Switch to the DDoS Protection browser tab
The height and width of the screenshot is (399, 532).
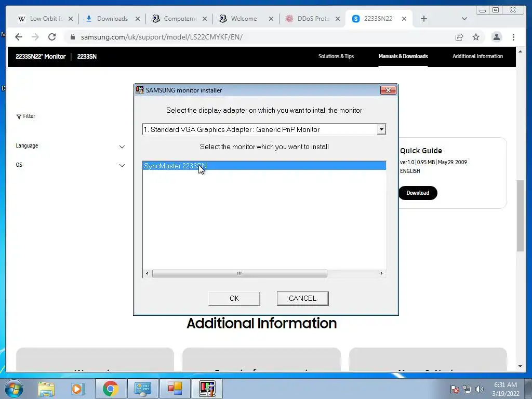313,19
